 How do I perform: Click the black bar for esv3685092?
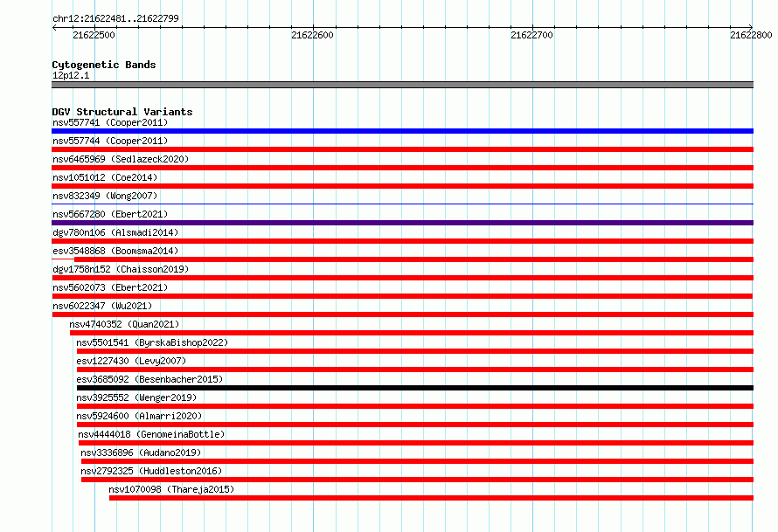[x=415, y=388]
